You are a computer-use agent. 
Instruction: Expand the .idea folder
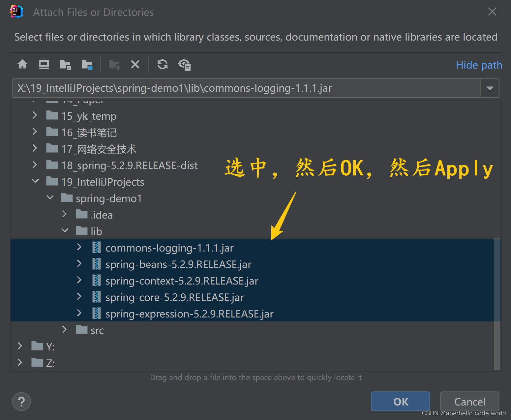65,214
